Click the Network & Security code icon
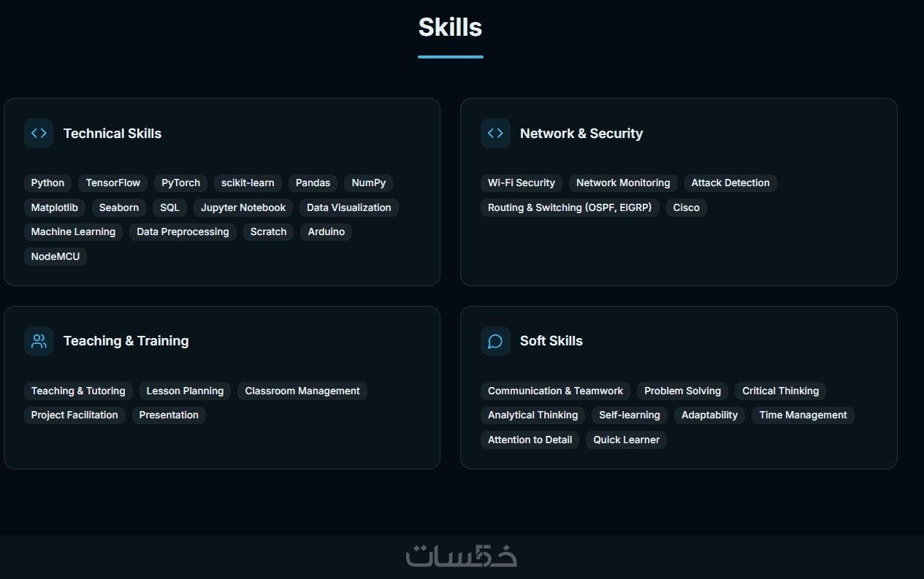The image size is (924, 579). (x=495, y=134)
